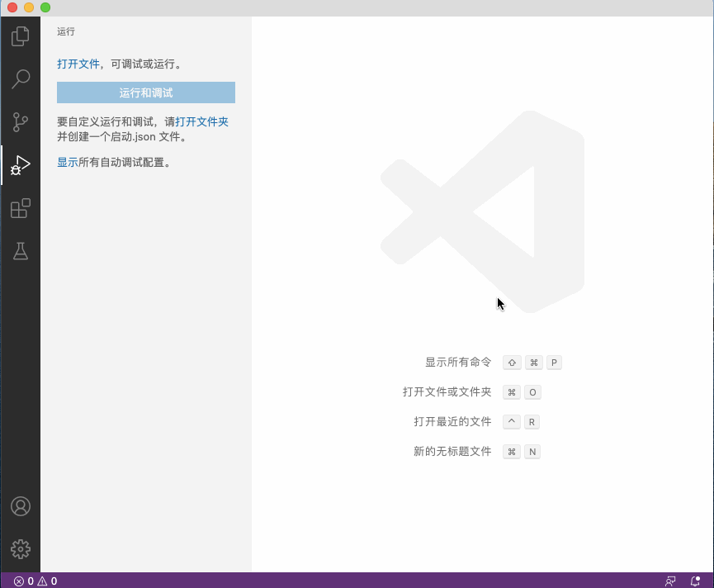Click the 打开文件夹 link
Screen dimensions: 714x588
[201, 121]
